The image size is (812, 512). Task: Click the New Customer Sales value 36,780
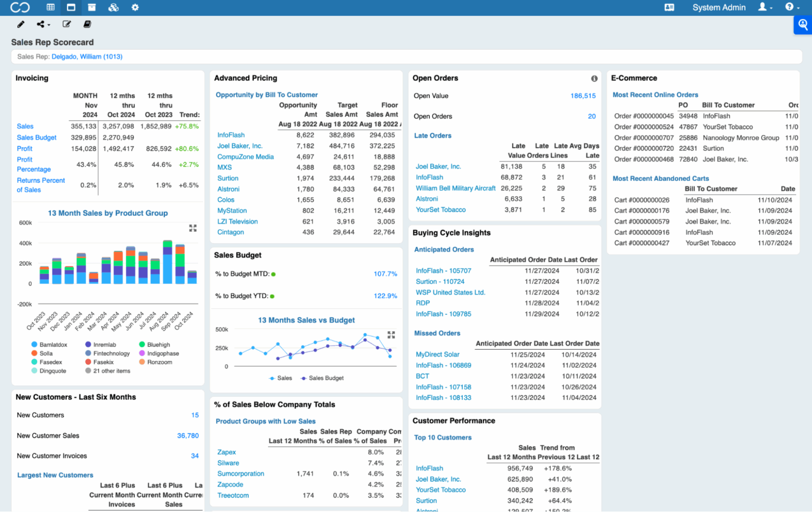click(188, 436)
